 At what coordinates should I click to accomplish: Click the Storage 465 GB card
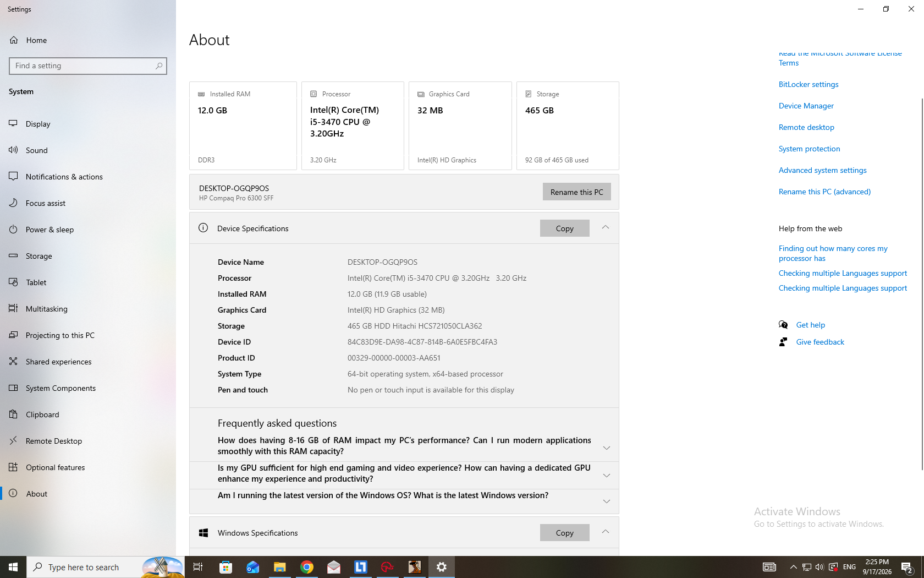pos(568,126)
